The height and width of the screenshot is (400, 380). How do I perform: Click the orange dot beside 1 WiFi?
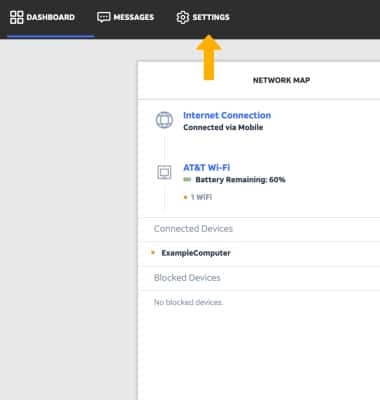(x=186, y=197)
